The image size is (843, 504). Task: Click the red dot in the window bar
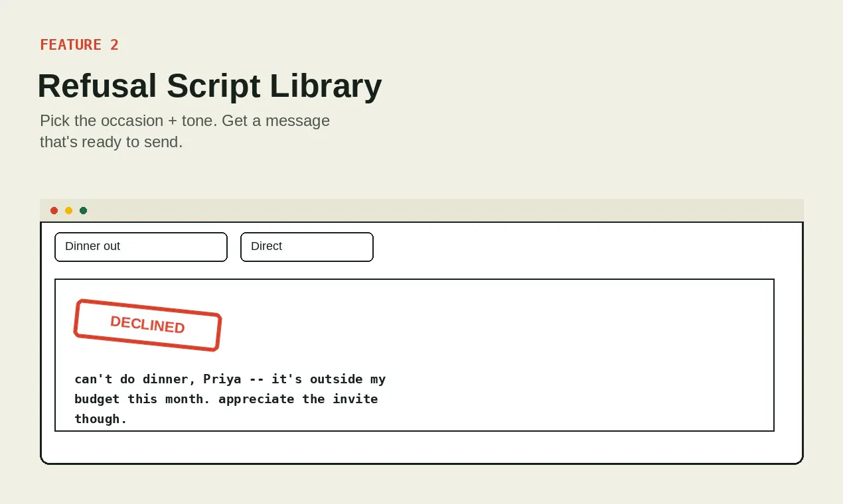[54, 211]
